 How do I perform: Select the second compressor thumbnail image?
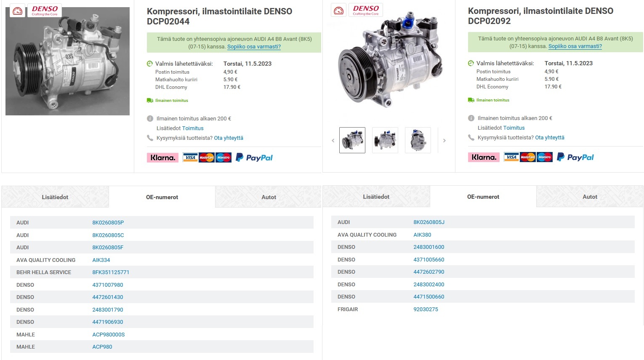(385, 140)
